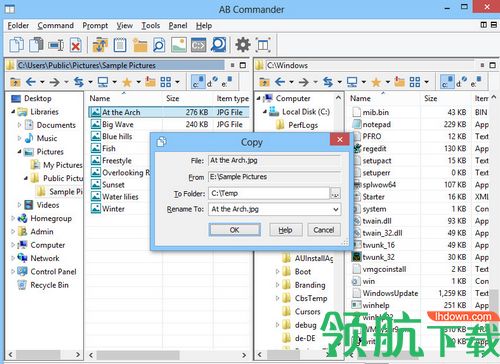Go up one folder in right panel

[x=264, y=82]
